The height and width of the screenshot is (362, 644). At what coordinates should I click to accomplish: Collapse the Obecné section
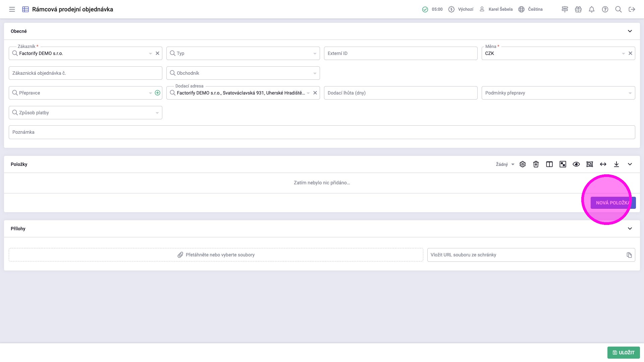(630, 31)
